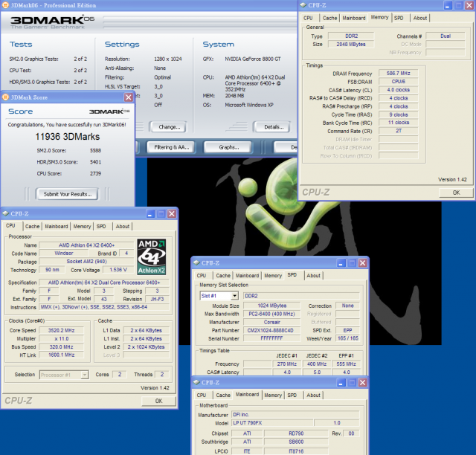This screenshot has width=476, height=455.
Task: Click Submit Your Results button
Action: point(67,194)
